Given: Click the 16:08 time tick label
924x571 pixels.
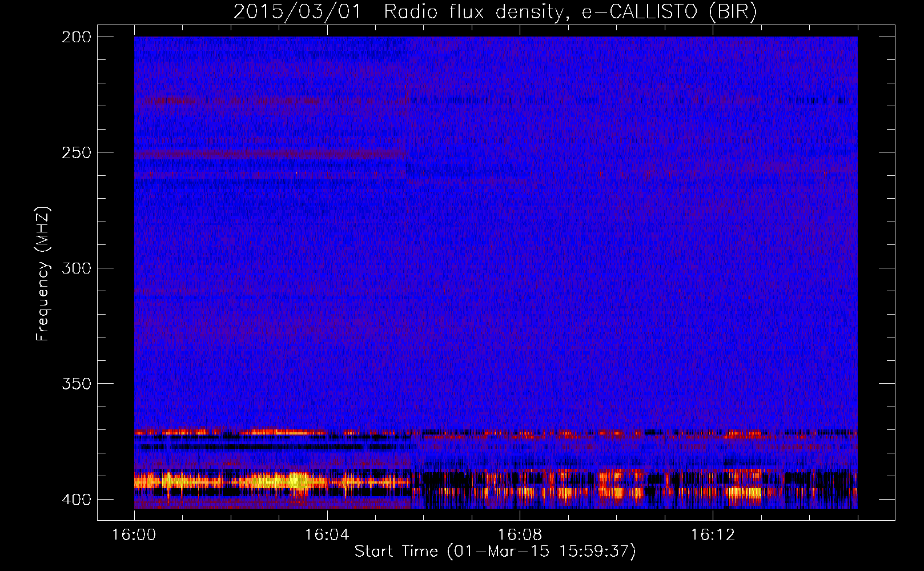Looking at the screenshot, I should (x=520, y=535).
